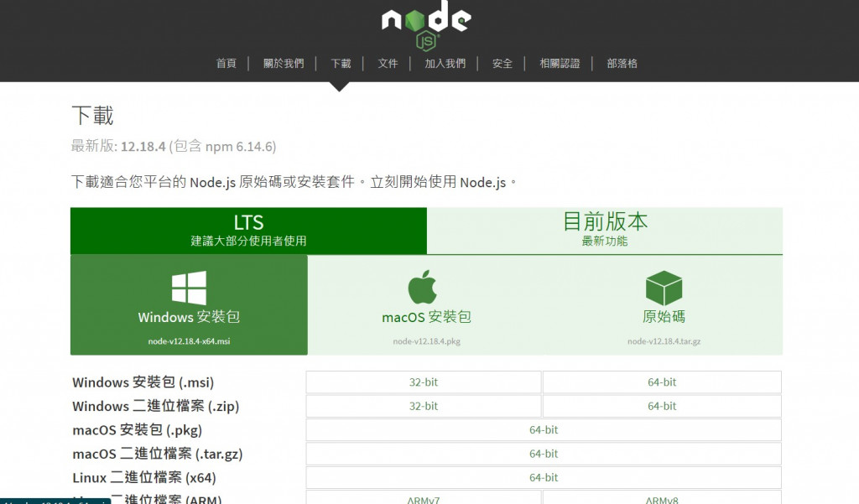859x504 pixels.
Task: Download 64-bit Linux x64 binary
Action: (544, 478)
